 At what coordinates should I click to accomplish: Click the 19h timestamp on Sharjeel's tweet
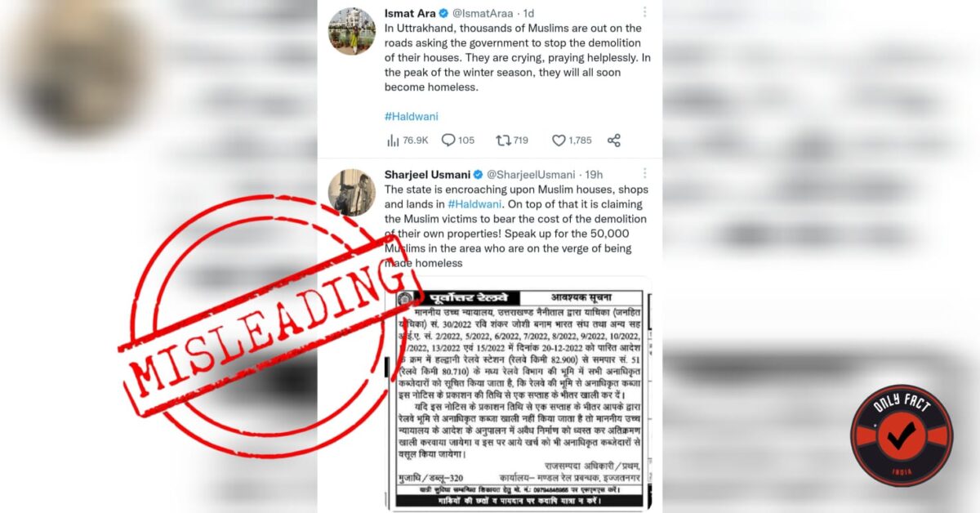coord(594,175)
